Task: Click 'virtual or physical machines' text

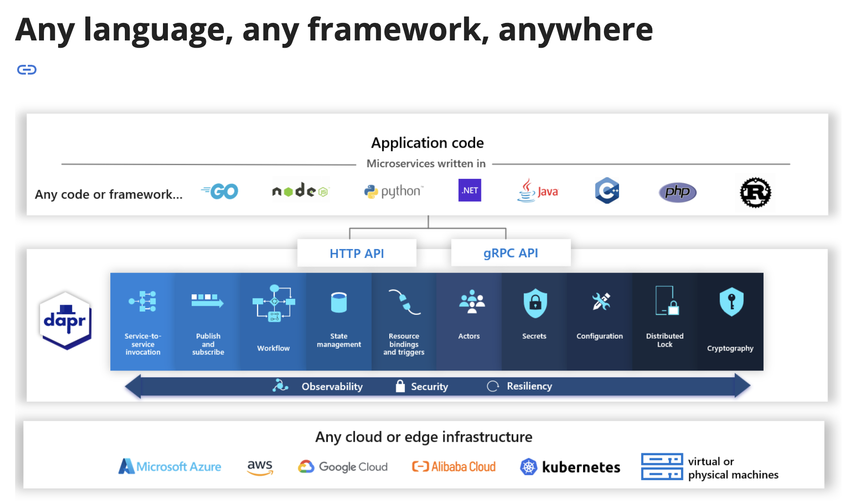Action: tap(733, 468)
